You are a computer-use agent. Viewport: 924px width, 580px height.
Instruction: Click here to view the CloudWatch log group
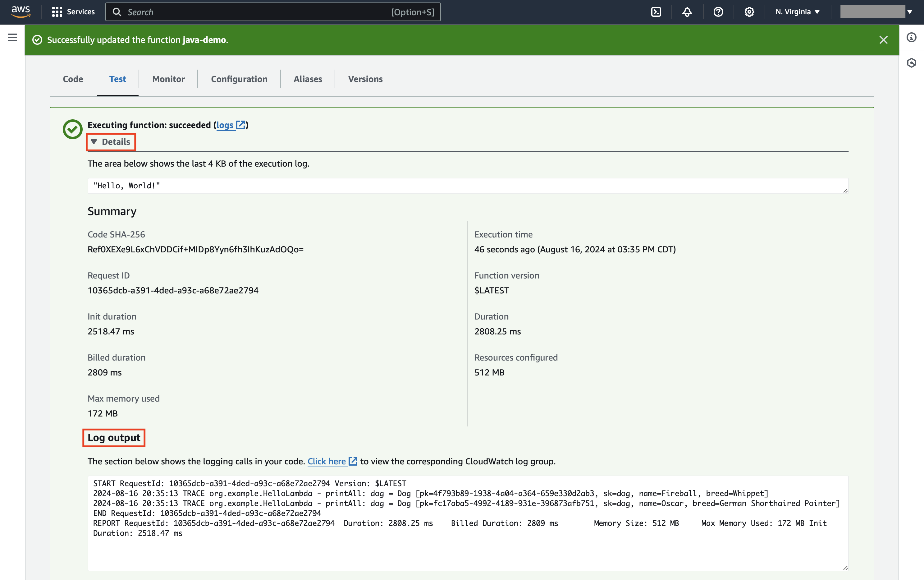pyautogui.click(x=327, y=462)
